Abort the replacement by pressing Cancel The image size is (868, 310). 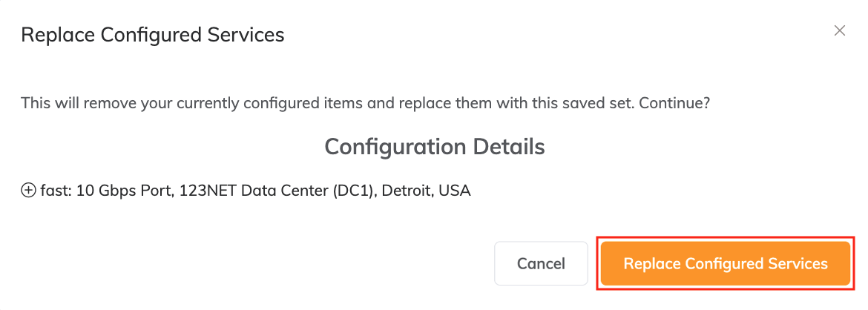click(541, 263)
